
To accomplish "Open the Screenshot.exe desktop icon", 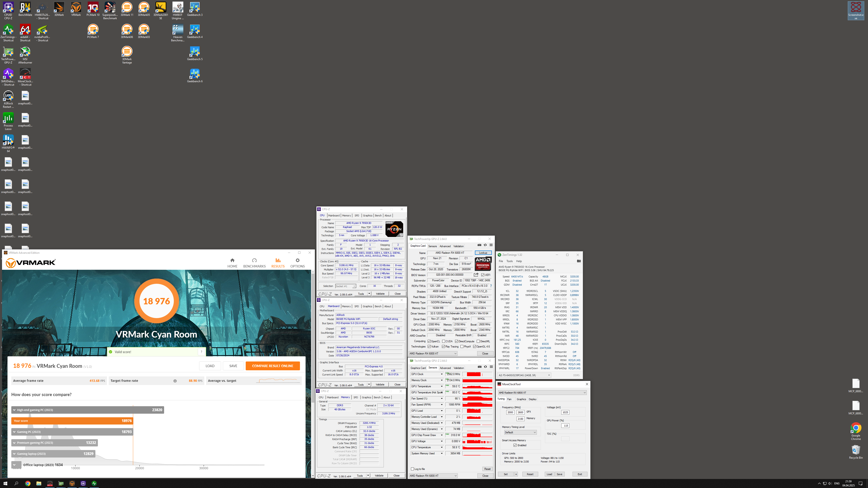I will click(856, 11).
